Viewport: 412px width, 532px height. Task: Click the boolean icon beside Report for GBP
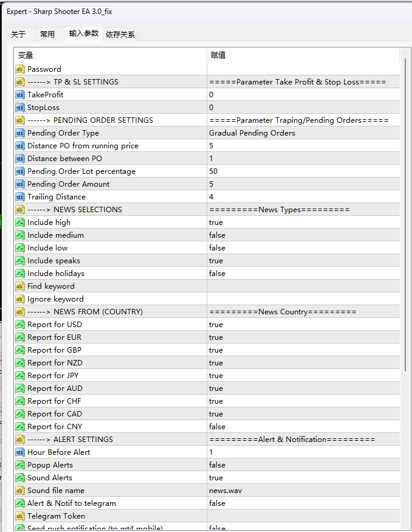coord(19,350)
